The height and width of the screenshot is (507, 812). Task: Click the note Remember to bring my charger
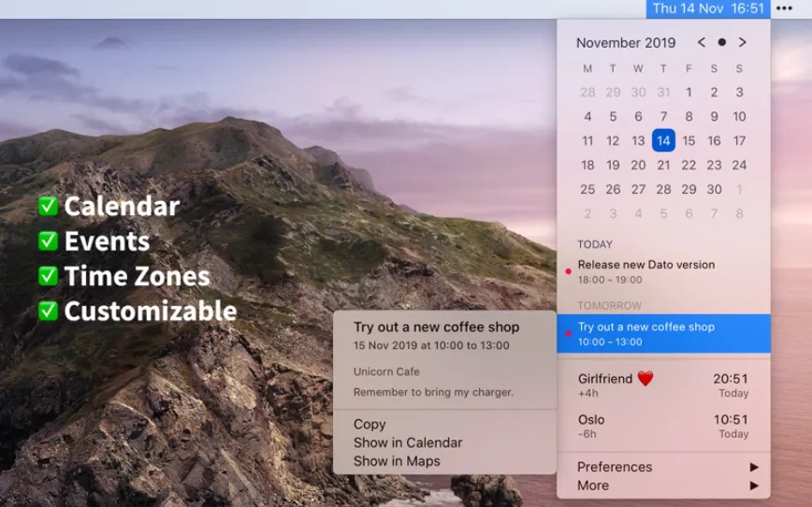click(x=433, y=392)
